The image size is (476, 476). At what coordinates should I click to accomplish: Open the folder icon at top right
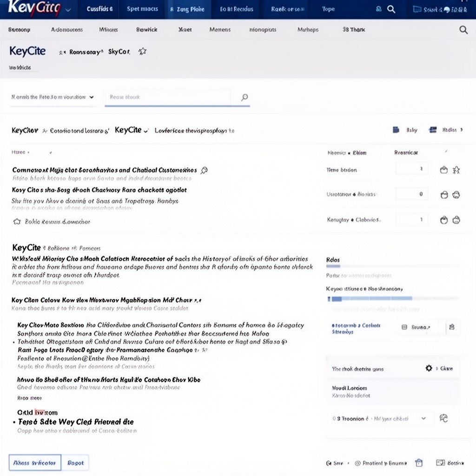[417, 9]
